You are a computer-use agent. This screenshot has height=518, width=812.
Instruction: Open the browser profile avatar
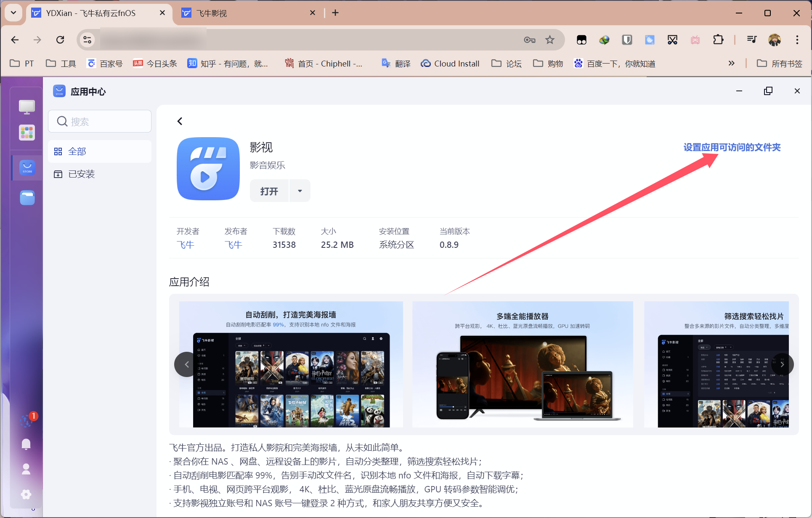(775, 40)
